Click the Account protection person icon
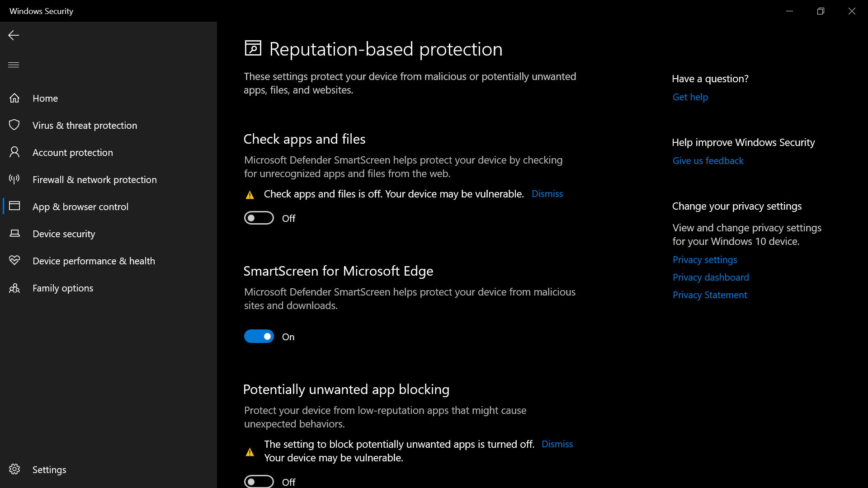Image resolution: width=868 pixels, height=488 pixels. 14,152
